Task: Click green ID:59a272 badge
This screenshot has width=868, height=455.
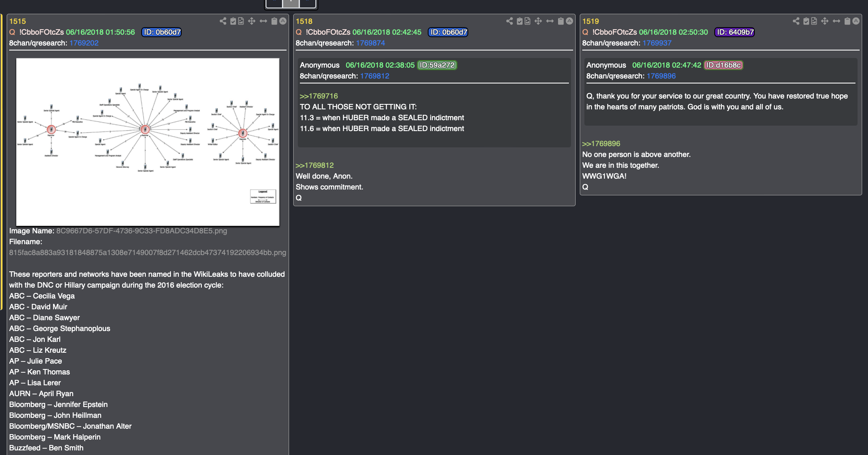Action: point(437,65)
